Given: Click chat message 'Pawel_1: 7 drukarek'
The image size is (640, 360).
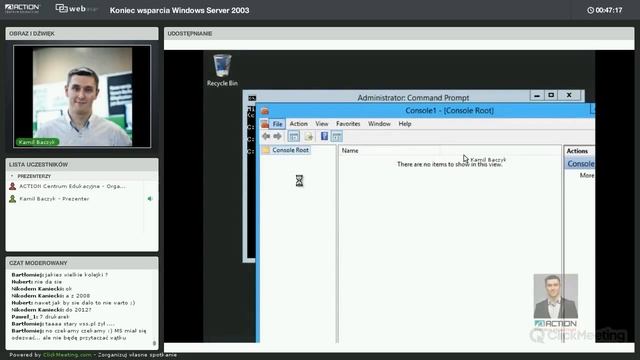Looking at the screenshot, I should (x=40, y=317).
